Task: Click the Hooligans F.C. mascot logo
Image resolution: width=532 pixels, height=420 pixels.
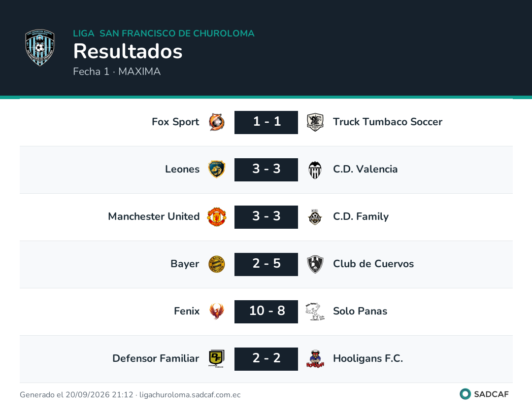Action: tap(315, 359)
